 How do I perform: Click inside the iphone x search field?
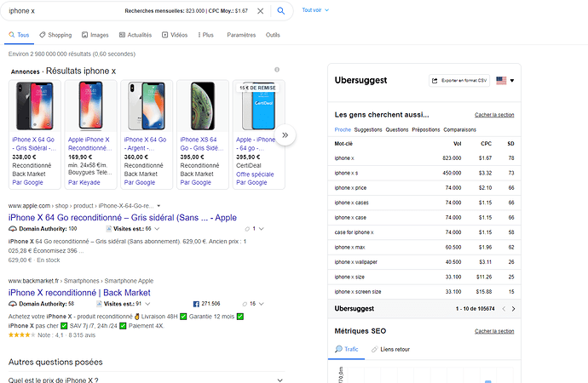[x=64, y=11]
